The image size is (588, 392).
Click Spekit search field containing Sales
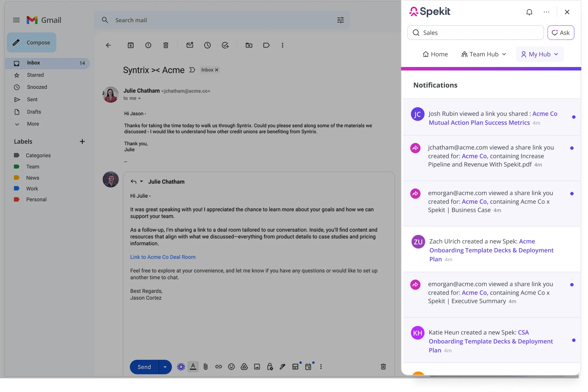tap(475, 33)
